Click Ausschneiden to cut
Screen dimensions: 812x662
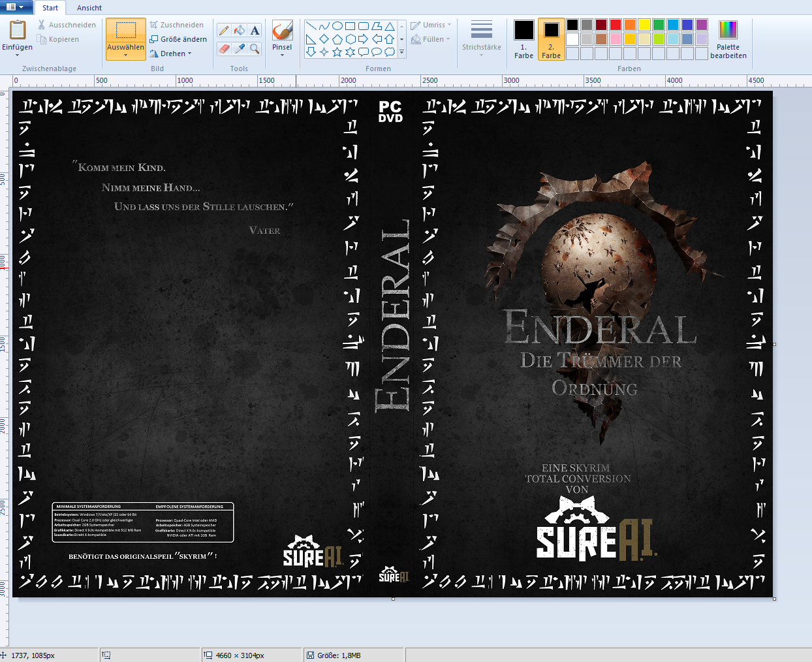pos(67,25)
